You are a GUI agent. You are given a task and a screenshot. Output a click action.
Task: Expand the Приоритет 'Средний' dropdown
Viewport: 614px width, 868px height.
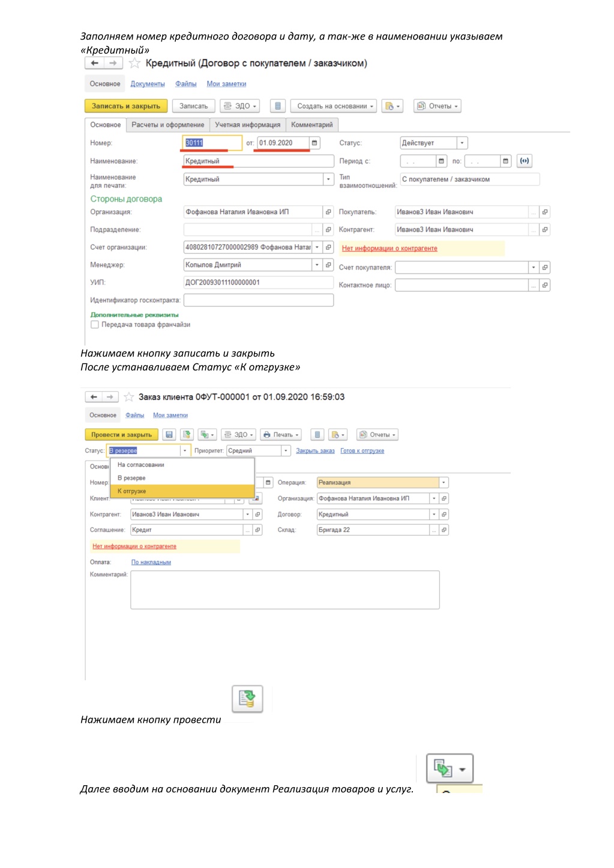pyautogui.click(x=286, y=450)
